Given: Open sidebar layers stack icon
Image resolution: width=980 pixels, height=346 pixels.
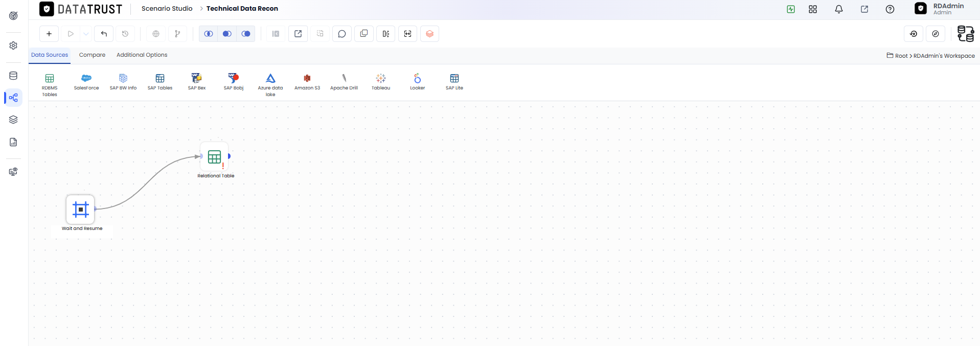Looking at the screenshot, I should 13,120.
